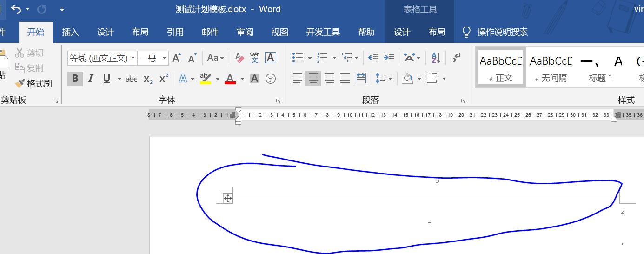The image size is (644, 254).
Task: Toggle character shading icon
Action: [x=254, y=79]
